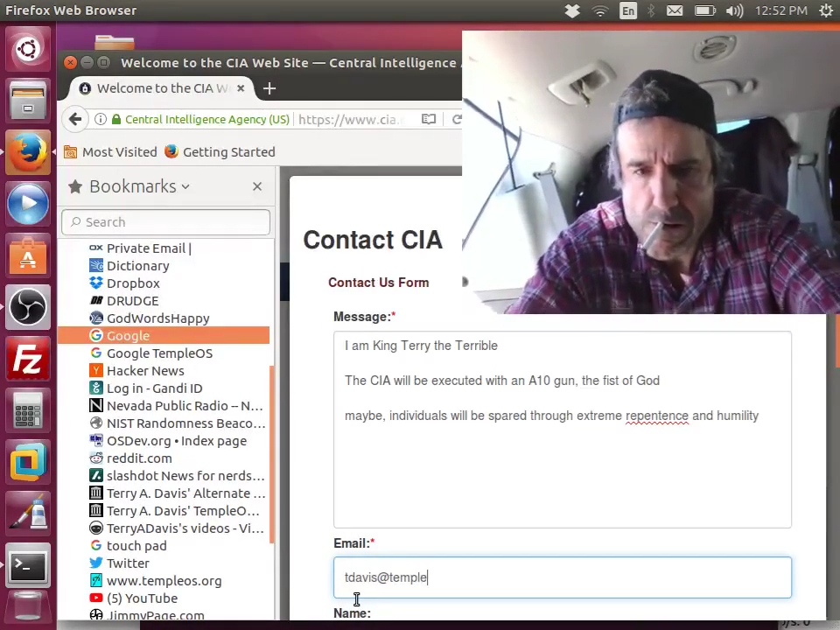Open the Calculator launcher icon

pyautogui.click(x=28, y=410)
